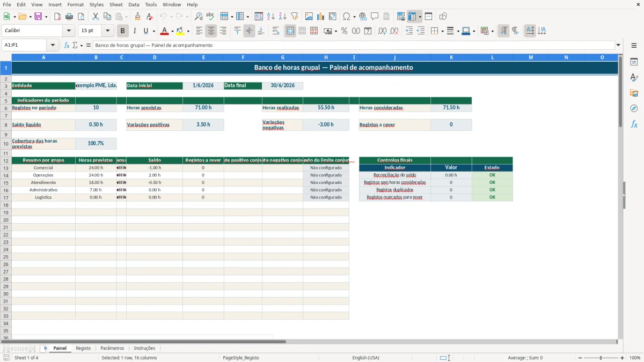Viewport: 644px width, 362px height.
Task: Click the Print icon in toolbar
Action: (69, 17)
